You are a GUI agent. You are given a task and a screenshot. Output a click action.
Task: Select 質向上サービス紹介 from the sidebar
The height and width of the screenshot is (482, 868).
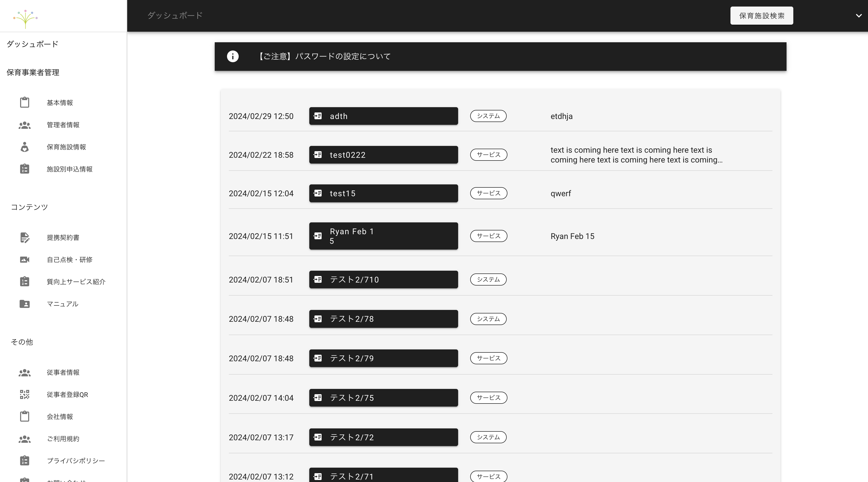(x=76, y=282)
